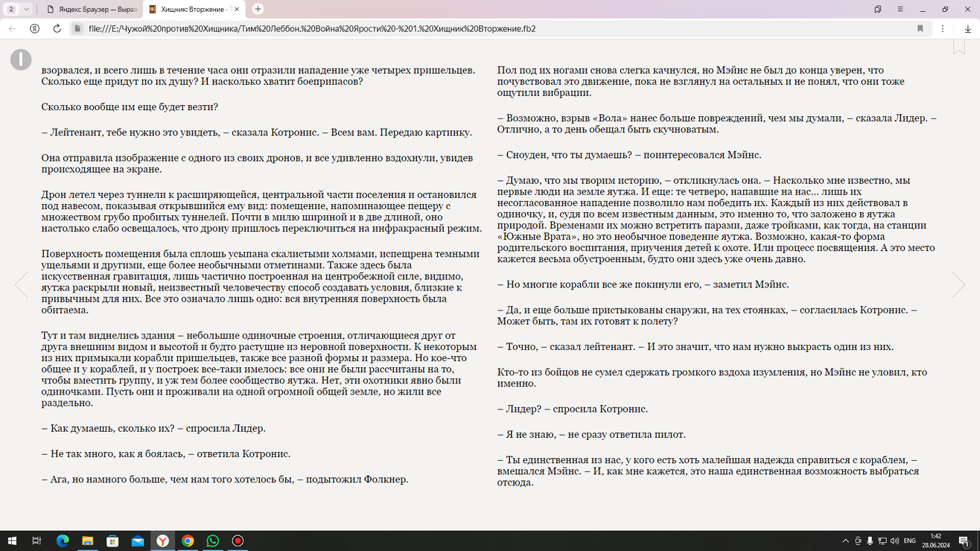This screenshot has width=980, height=551.
Task: Click the line «Я не знаю, – не сразу ответила пилот.»
Action: [x=591, y=434]
